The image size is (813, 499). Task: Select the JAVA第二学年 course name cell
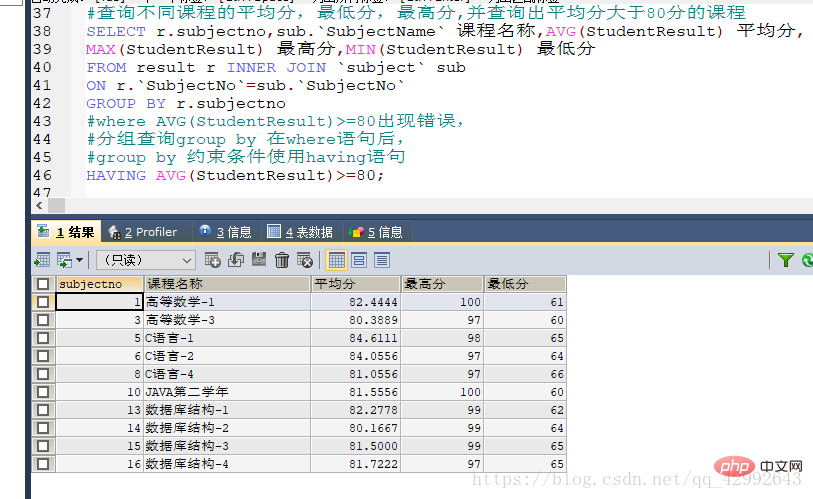click(x=227, y=392)
